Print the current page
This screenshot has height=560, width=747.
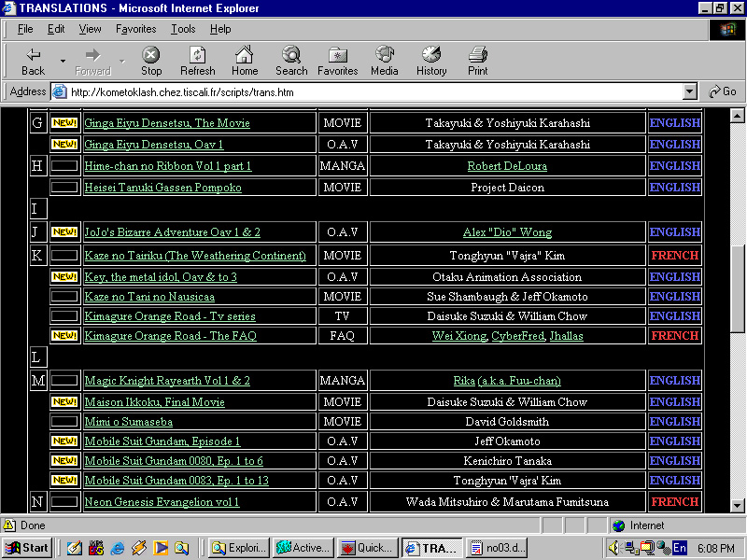478,62
